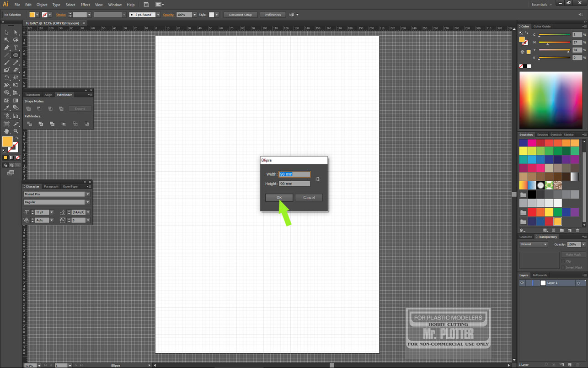Toggle Layer 1 visibility eye
This screenshot has width=588, height=368.
coord(522,283)
